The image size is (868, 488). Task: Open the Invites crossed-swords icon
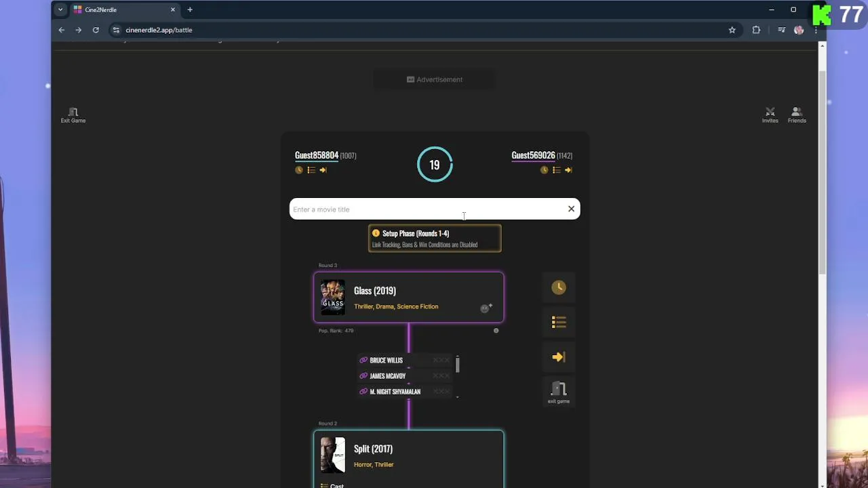770,112
